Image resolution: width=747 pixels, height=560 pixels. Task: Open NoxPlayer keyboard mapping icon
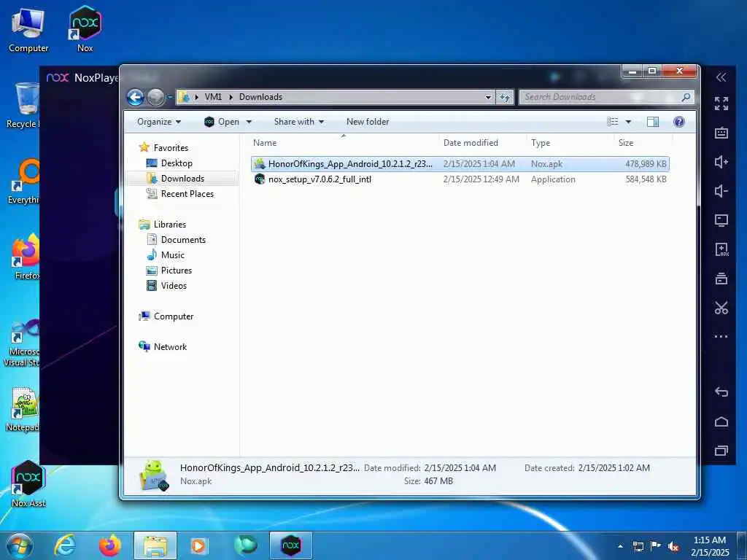(721, 133)
